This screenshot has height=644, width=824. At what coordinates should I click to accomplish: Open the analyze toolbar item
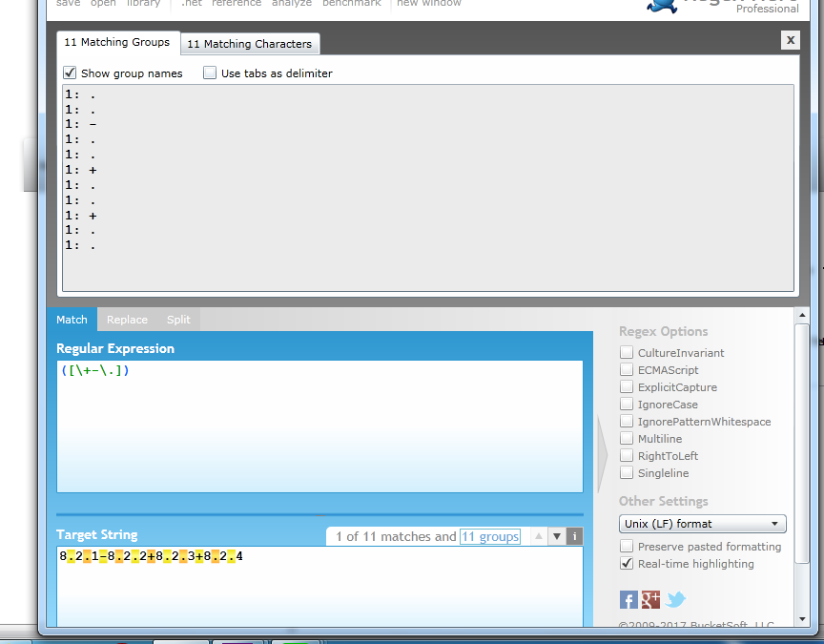click(292, 3)
